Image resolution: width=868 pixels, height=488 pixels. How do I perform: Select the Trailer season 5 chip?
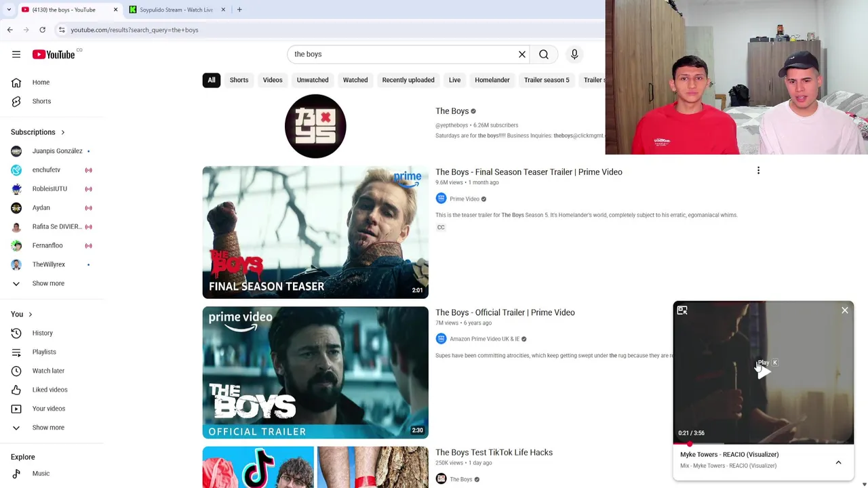pos(547,80)
